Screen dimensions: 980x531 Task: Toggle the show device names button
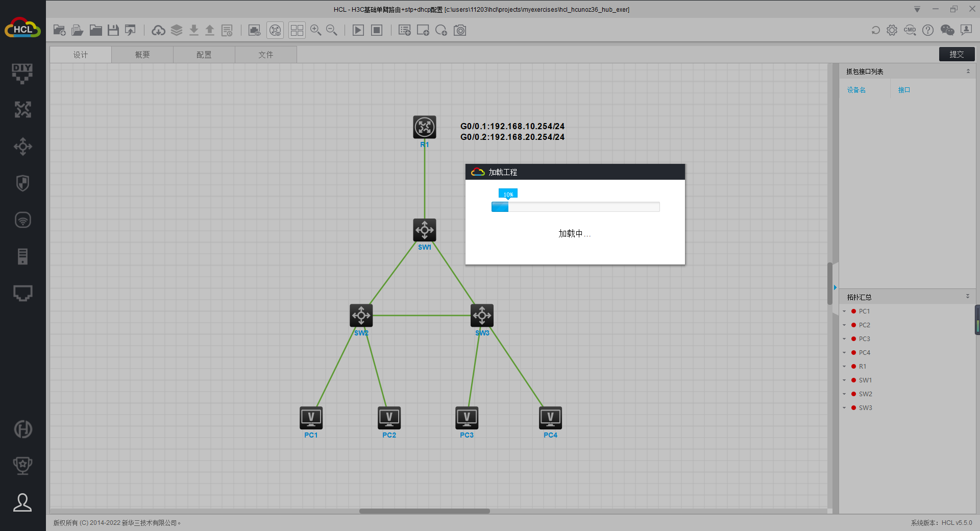pyautogui.click(x=275, y=31)
